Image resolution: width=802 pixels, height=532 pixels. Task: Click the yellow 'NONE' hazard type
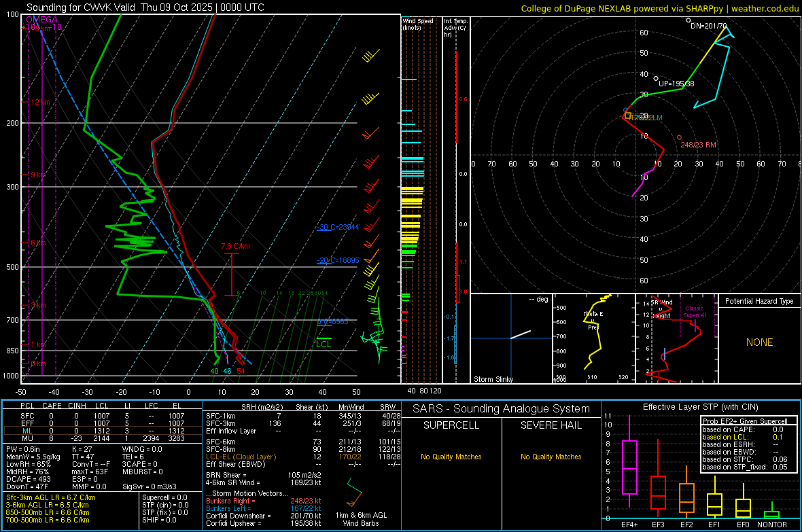(x=759, y=342)
